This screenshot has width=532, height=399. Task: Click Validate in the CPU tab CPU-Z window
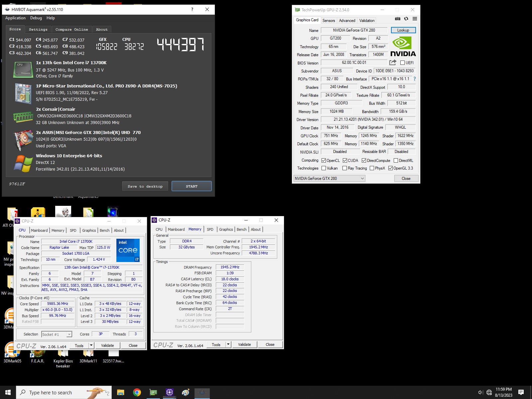(107, 345)
